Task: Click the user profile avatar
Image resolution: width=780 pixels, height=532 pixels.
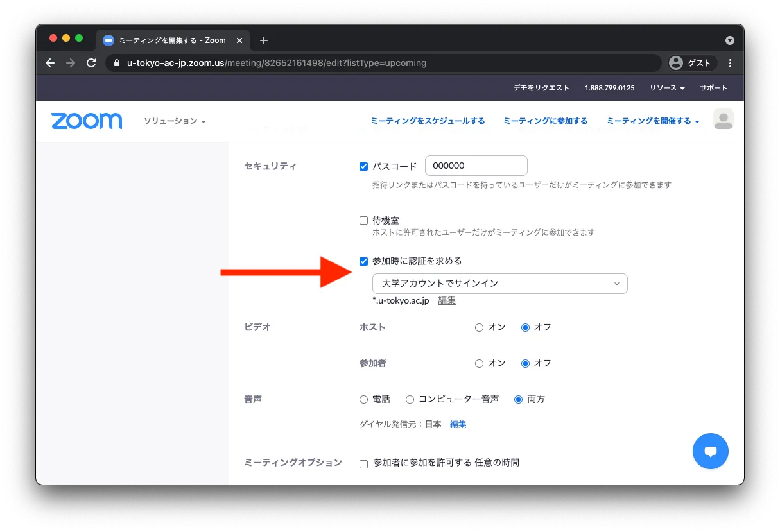Action: pos(723,119)
